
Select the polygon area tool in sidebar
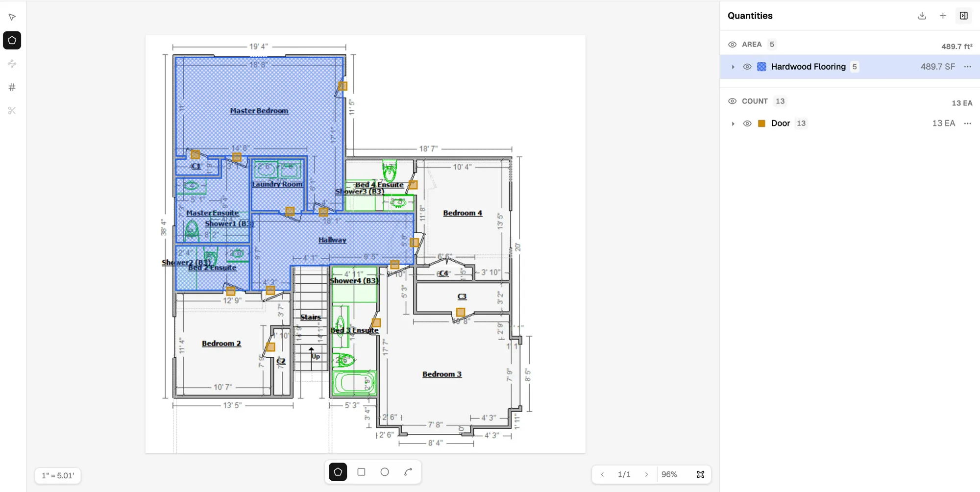click(12, 40)
